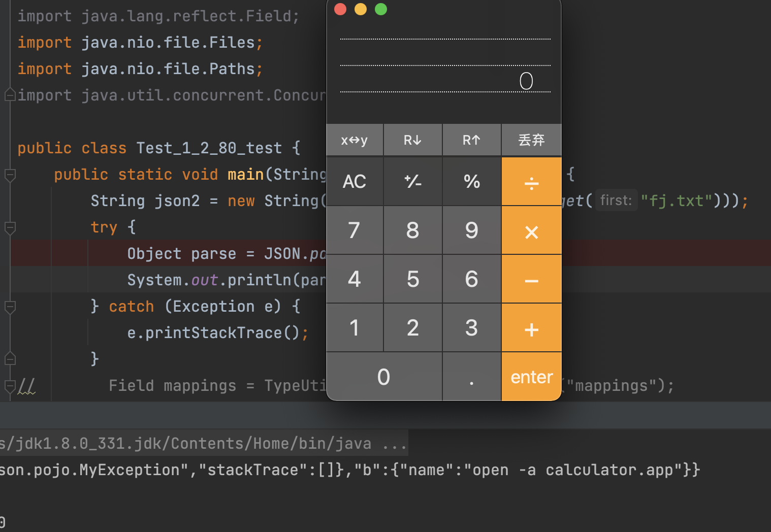The height and width of the screenshot is (532, 771).
Task: Collapse the main method with its gutter arrow
Action: coord(10,175)
